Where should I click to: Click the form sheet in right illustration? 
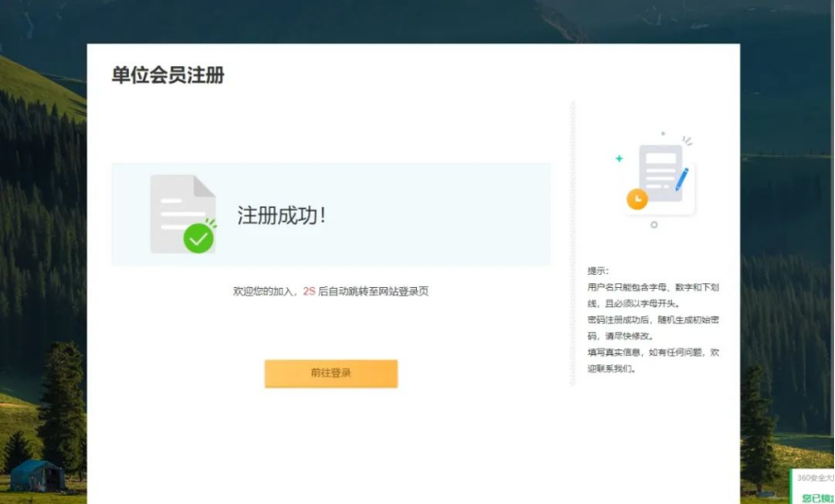point(660,172)
